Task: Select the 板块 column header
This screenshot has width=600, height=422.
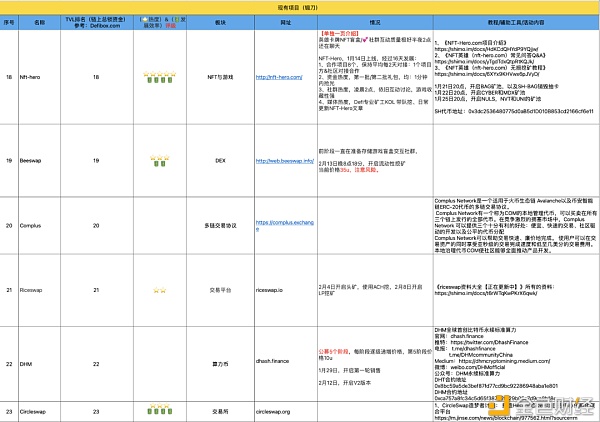Action: [221, 23]
